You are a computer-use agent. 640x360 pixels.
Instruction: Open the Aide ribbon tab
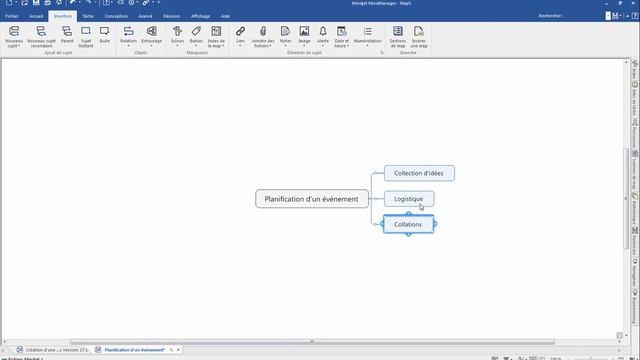(225, 16)
